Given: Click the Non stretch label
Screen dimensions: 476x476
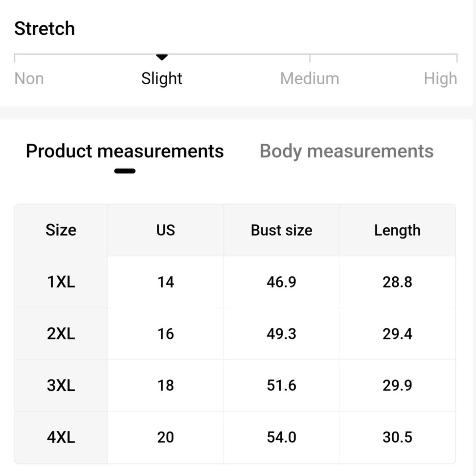Looking at the screenshot, I should (29, 79).
